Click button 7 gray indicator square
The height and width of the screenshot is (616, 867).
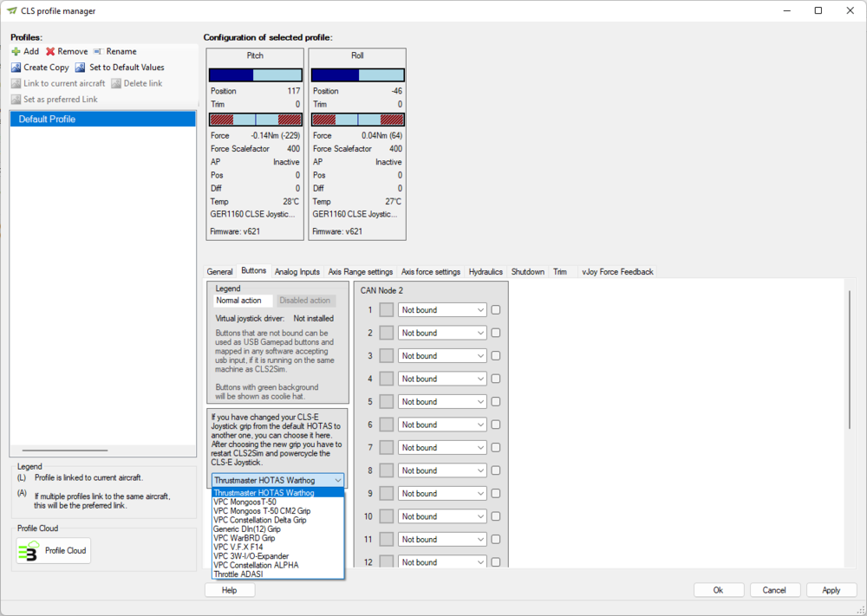[387, 448]
